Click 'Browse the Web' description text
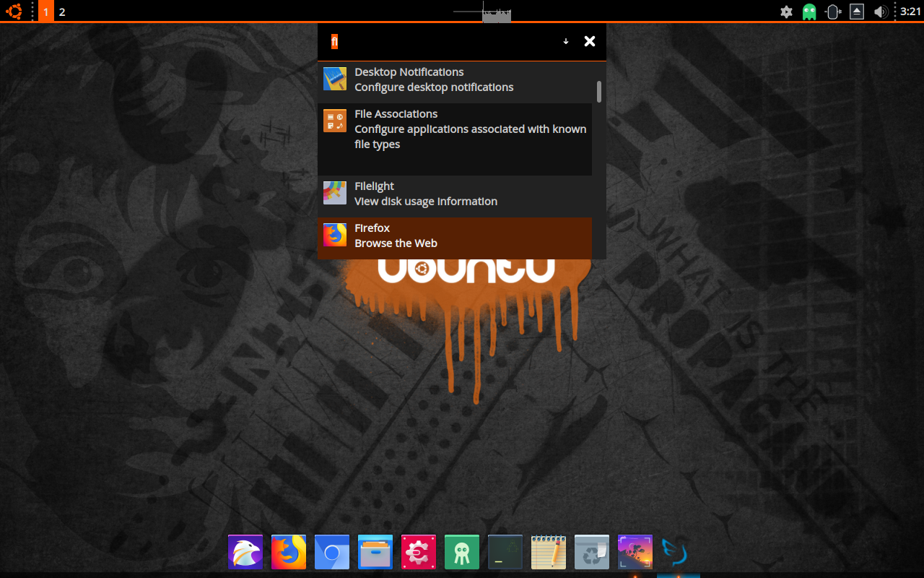924x578 pixels. [396, 243]
